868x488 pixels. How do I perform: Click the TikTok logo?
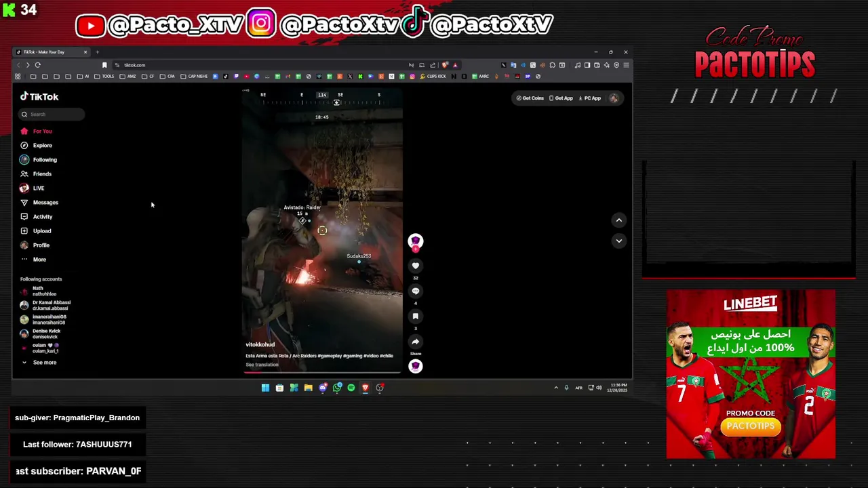click(39, 96)
